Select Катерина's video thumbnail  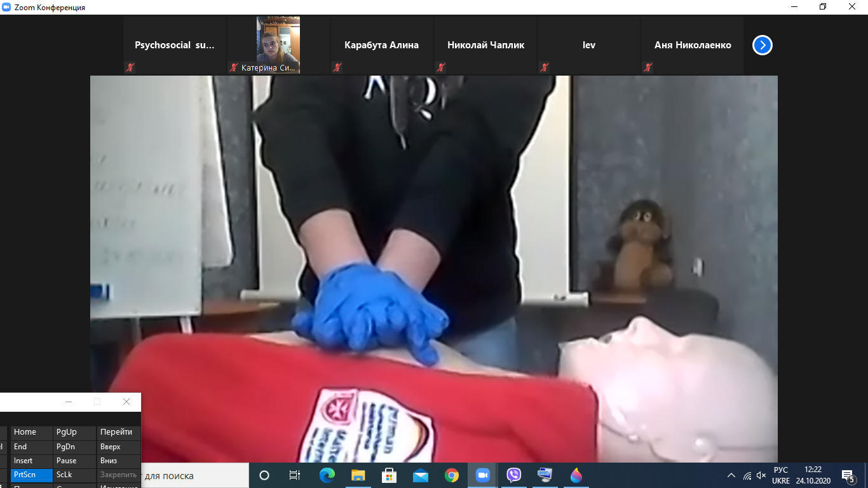click(278, 45)
